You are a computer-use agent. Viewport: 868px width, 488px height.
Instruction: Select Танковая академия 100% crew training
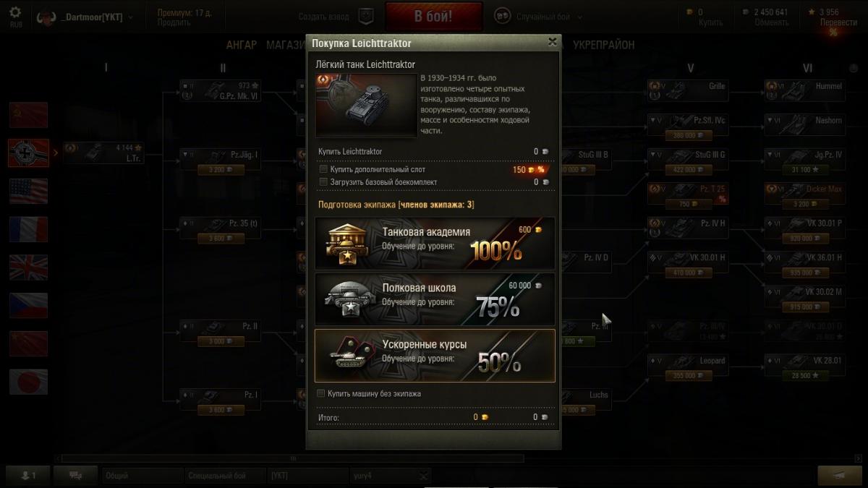coord(435,244)
